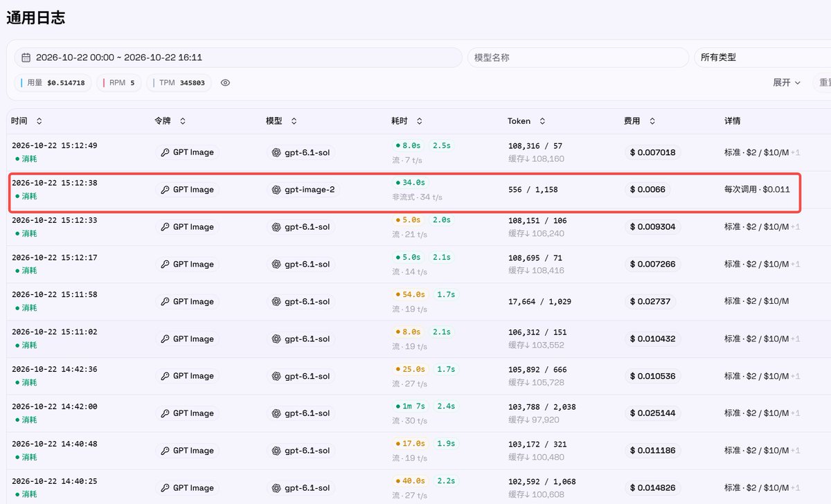Click cost $ 0.02737

click(x=650, y=302)
